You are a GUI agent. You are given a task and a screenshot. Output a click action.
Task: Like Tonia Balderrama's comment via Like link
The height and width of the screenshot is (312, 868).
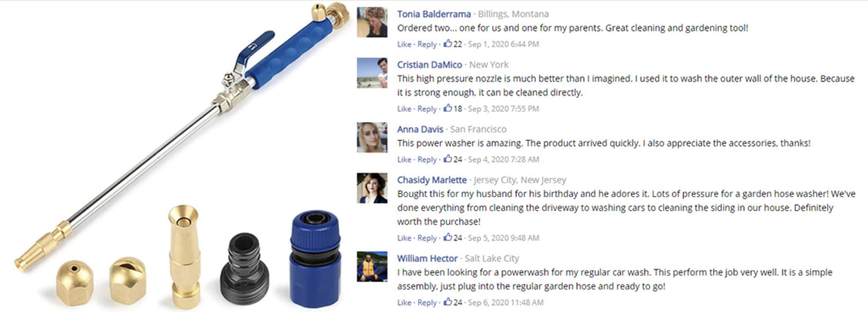tap(404, 44)
